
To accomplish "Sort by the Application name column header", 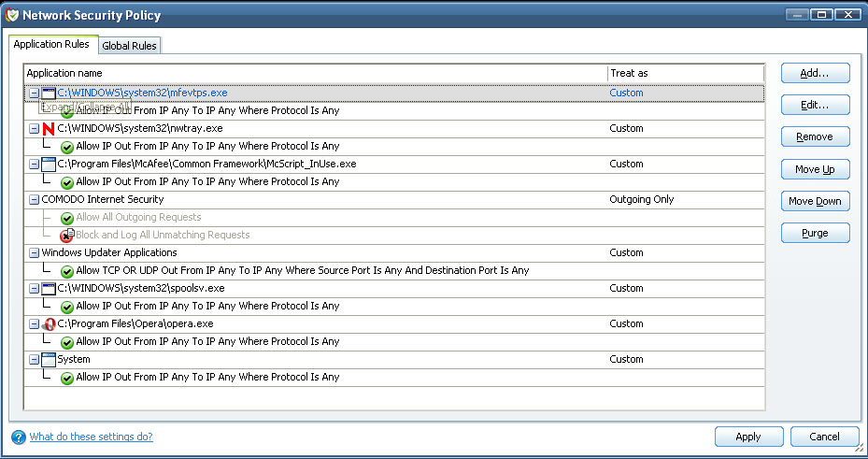I will [x=313, y=73].
